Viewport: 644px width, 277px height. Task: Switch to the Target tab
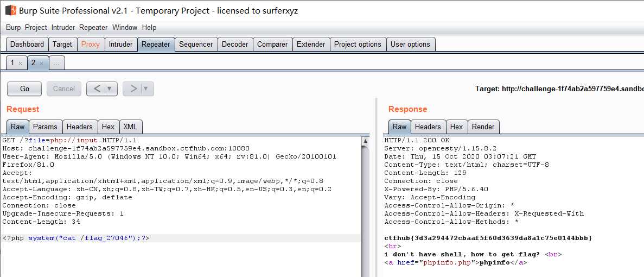click(x=62, y=45)
